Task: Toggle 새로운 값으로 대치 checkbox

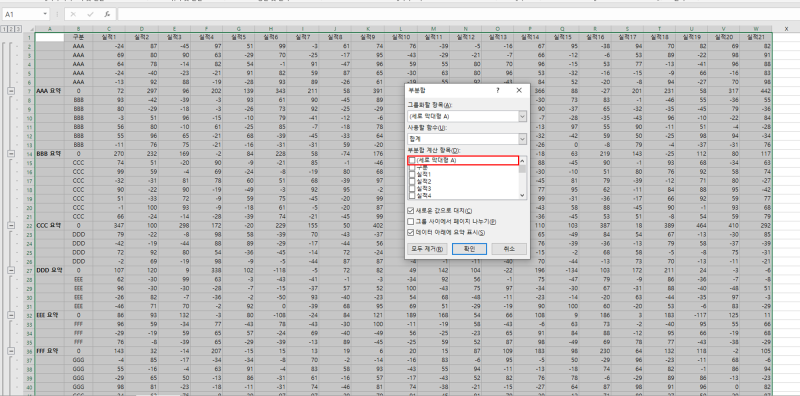Action: pyautogui.click(x=411, y=211)
